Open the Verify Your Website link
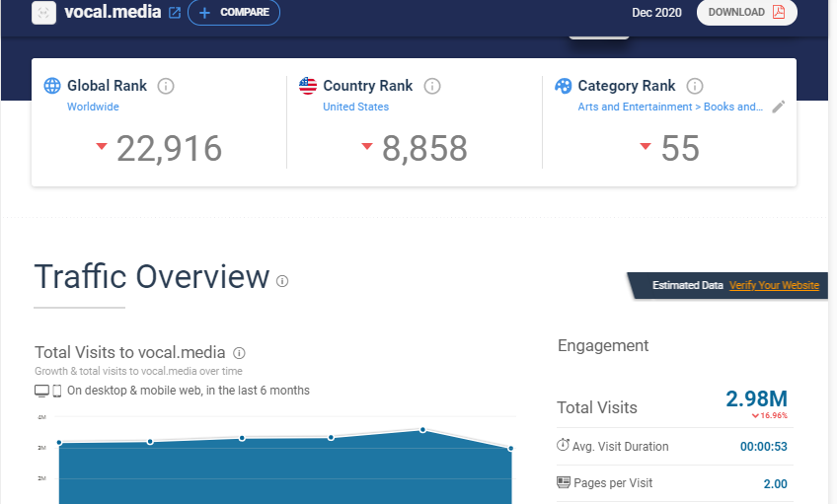Image resolution: width=837 pixels, height=504 pixels. pyautogui.click(x=774, y=285)
